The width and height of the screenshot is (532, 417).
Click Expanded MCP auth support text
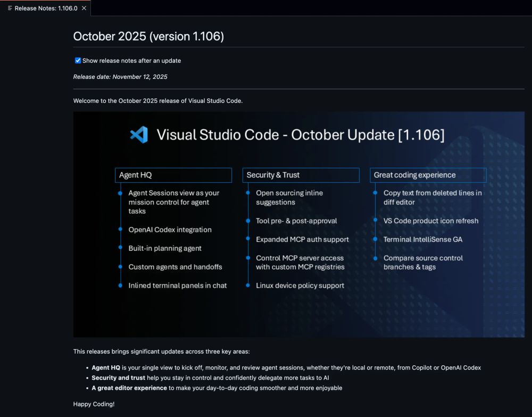(302, 240)
